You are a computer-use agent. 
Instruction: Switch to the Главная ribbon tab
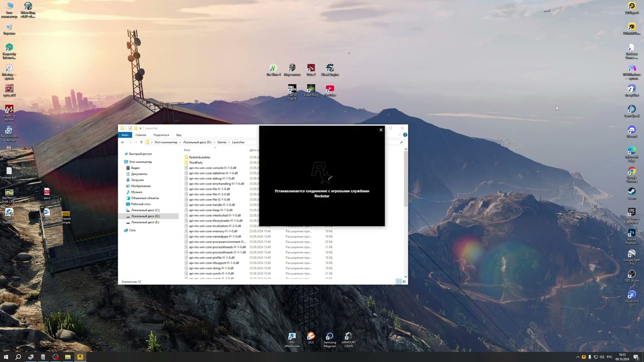[x=141, y=135]
